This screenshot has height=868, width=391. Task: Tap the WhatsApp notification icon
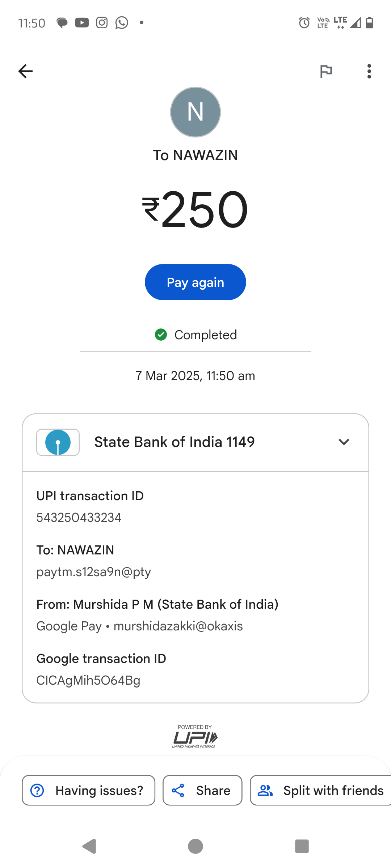point(122,23)
